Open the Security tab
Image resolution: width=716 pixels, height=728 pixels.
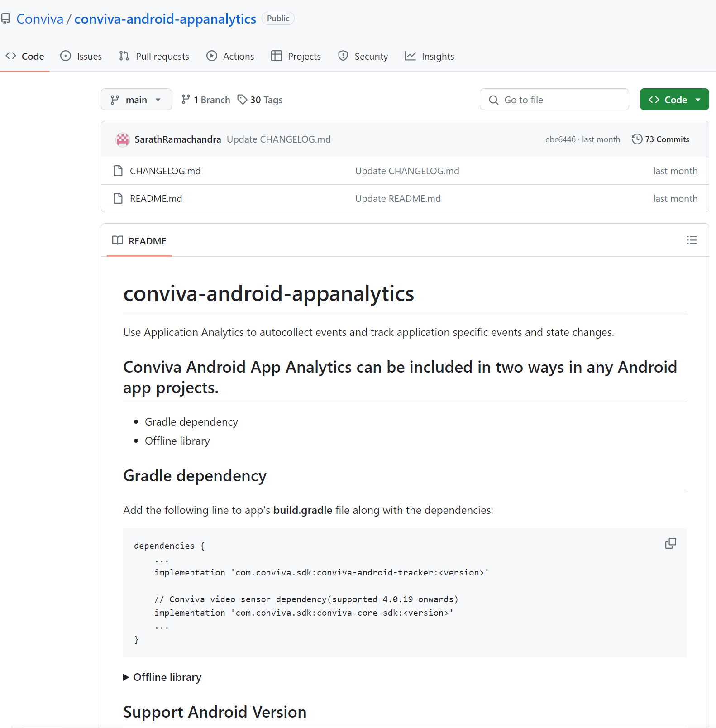coord(363,57)
